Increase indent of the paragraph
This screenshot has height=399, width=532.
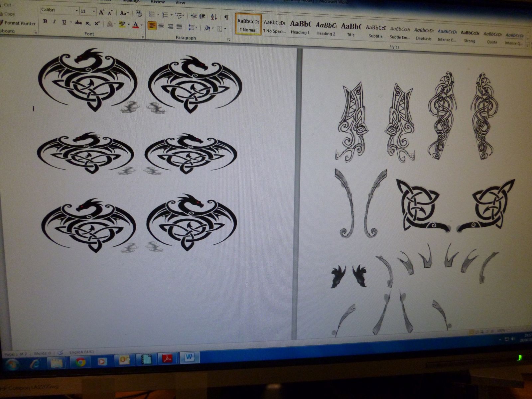pos(202,16)
